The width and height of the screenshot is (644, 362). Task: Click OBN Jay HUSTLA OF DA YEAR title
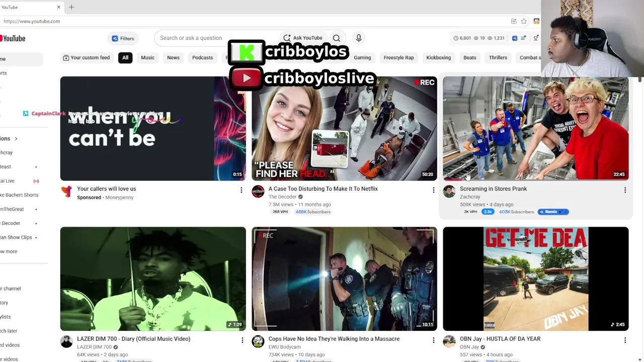500,339
